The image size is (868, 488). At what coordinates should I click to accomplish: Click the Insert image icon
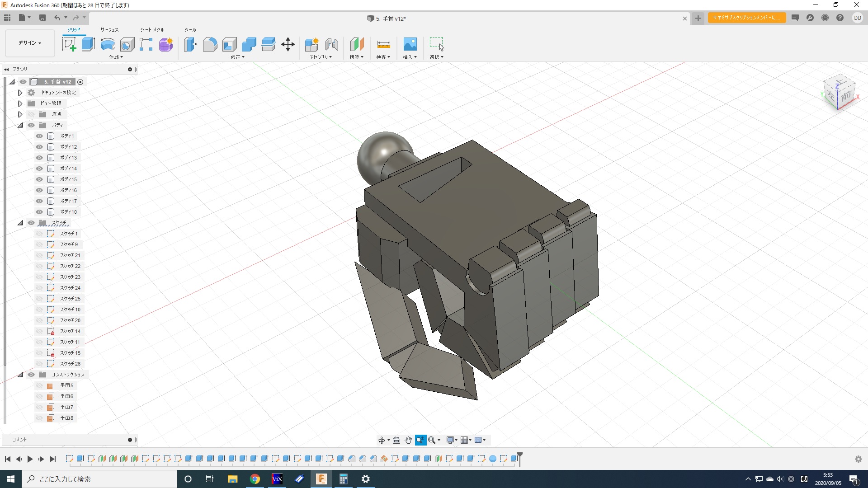410,44
